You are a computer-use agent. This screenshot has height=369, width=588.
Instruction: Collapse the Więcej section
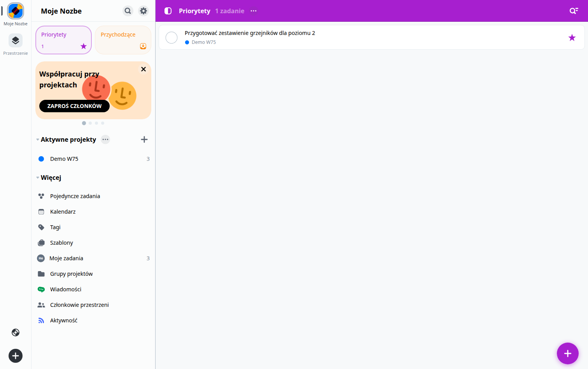38,178
